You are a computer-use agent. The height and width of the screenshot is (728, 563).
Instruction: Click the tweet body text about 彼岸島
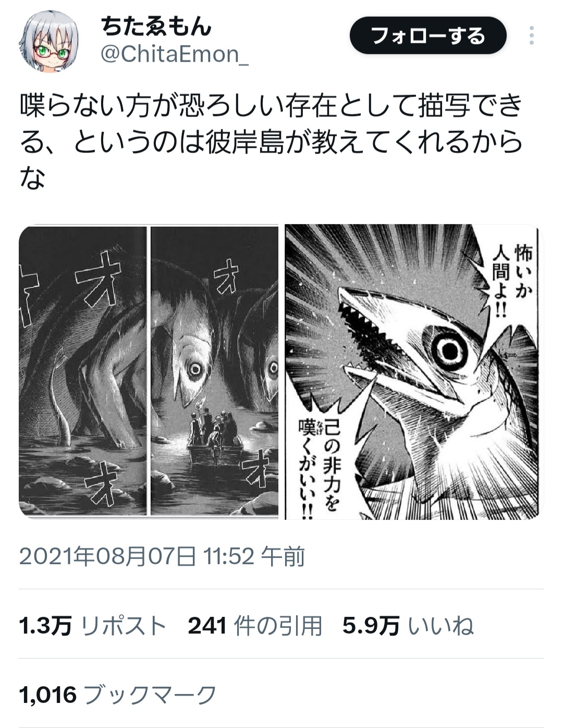click(271, 141)
